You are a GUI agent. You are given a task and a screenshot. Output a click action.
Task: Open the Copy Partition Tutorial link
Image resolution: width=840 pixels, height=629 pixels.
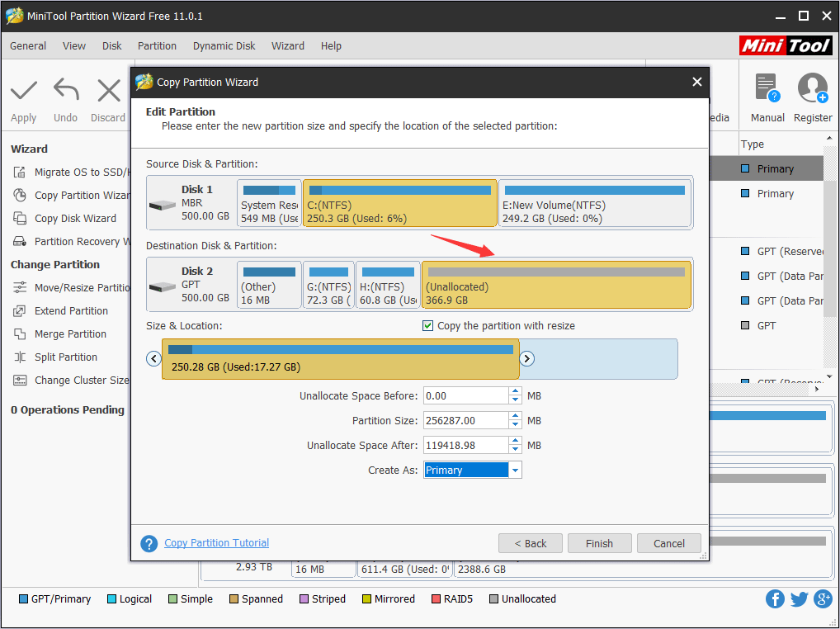[x=216, y=543]
